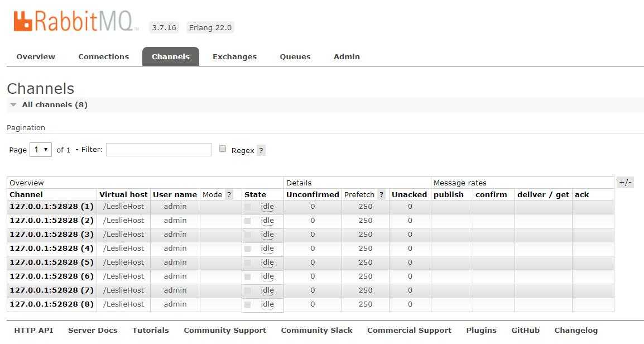644x344 pixels.
Task: Sort by the Virtual host column header
Action: (123, 195)
